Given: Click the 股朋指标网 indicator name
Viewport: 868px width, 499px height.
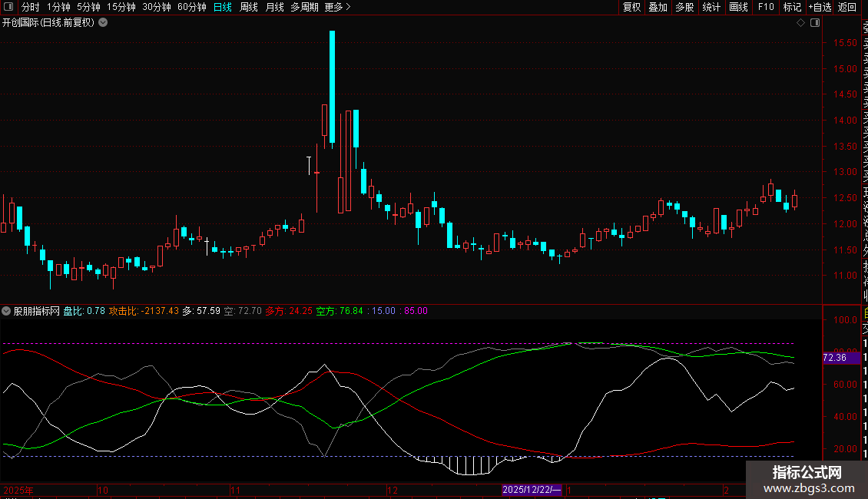Looking at the screenshot, I should point(37,311).
